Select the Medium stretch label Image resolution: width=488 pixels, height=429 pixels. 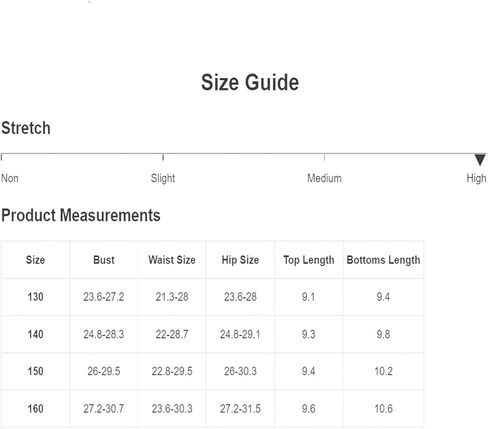[324, 178]
